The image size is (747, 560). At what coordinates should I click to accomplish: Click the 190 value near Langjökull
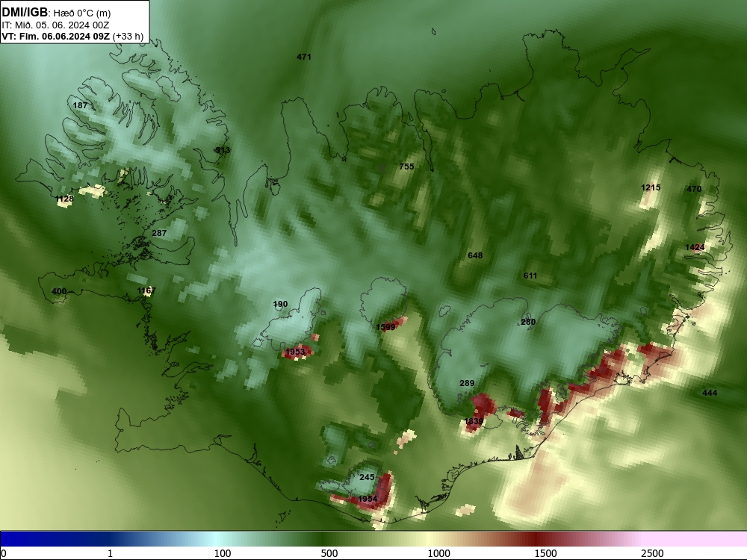[x=281, y=304]
